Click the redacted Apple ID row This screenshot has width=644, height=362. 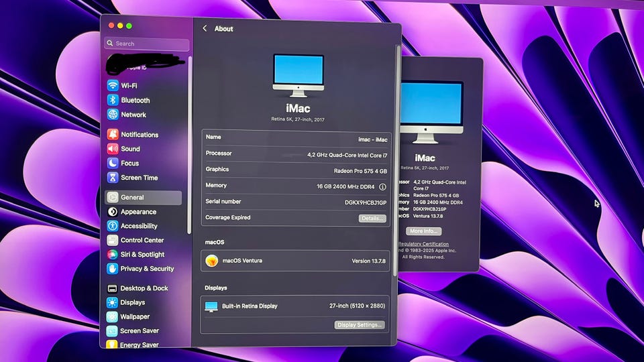click(146, 64)
